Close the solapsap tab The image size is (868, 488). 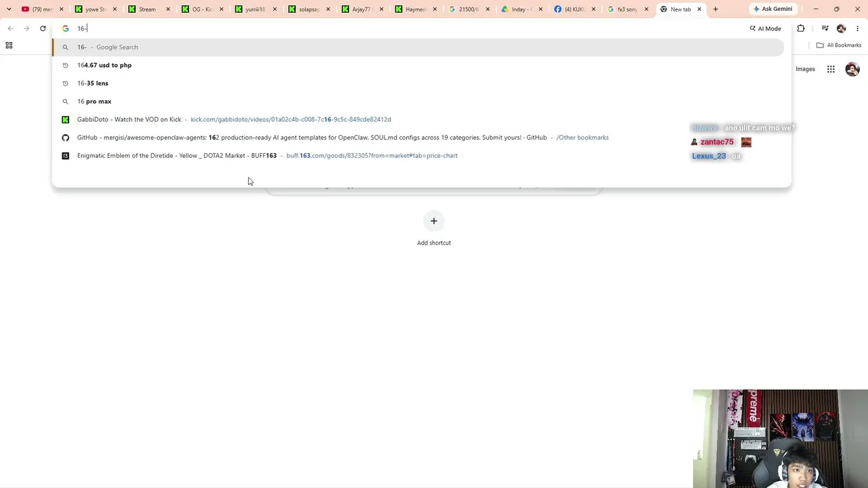[x=328, y=9]
